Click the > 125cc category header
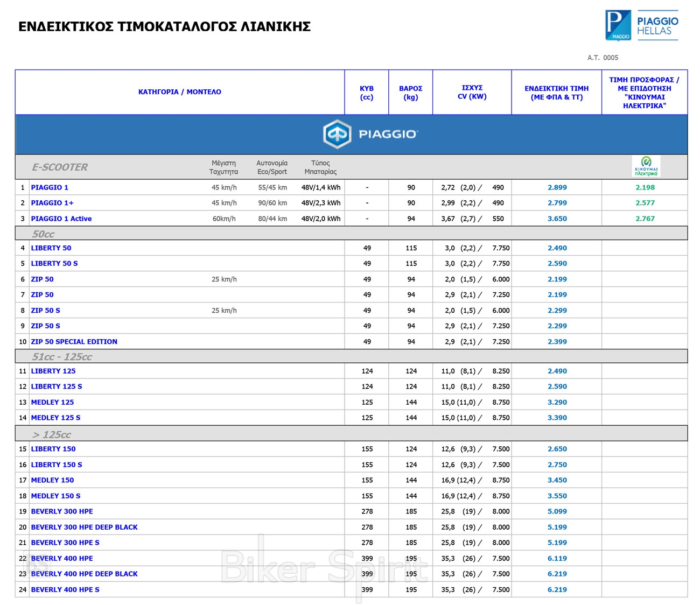The image size is (700, 605). pos(52,434)
